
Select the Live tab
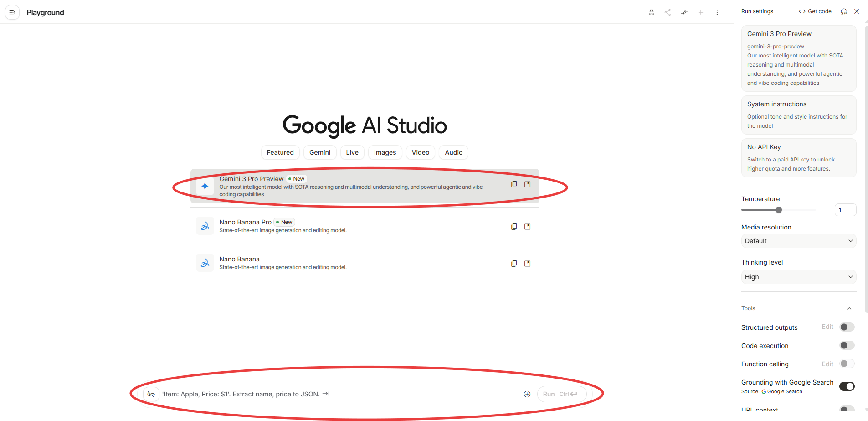click(352, 152)
